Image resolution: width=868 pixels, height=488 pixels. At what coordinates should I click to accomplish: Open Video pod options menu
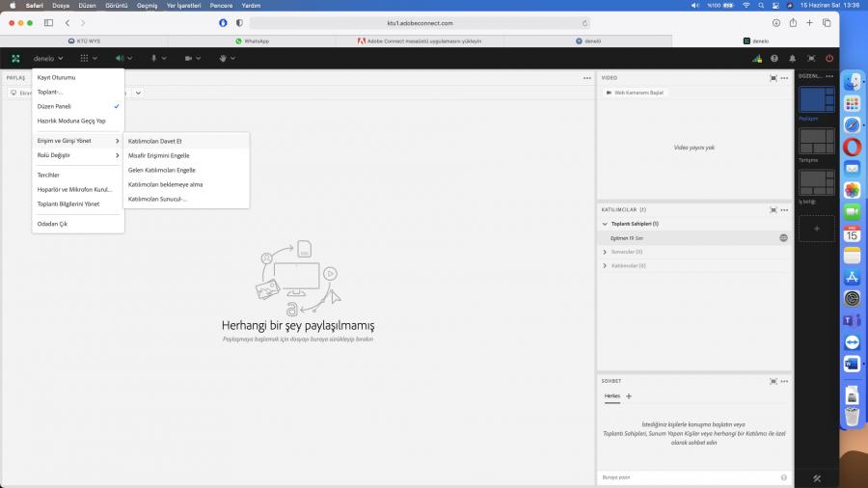(x=784, y=78)
